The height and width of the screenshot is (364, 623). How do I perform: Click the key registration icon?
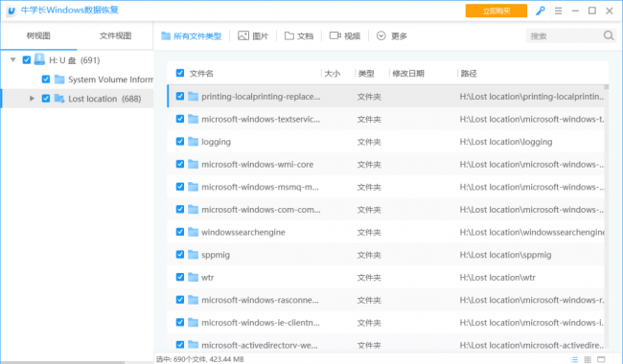point(540,11)
